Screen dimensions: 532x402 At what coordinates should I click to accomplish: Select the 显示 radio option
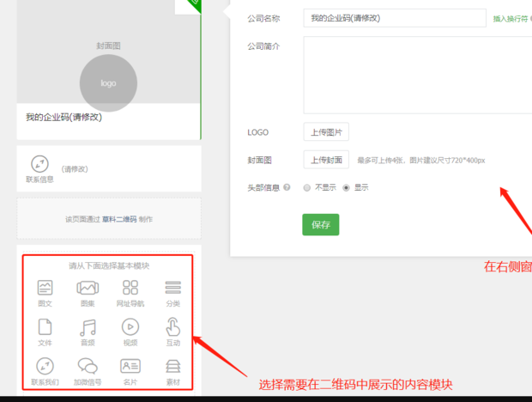coord(347,187)
